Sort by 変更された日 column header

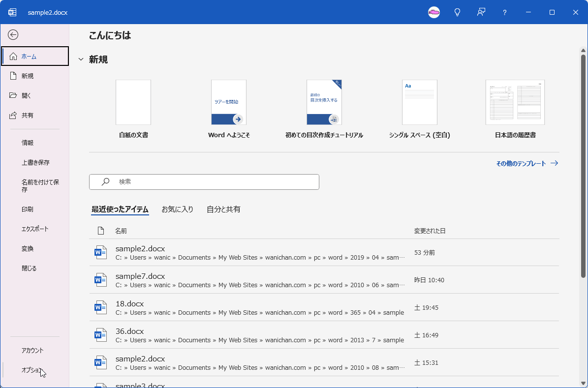[430, 231]
